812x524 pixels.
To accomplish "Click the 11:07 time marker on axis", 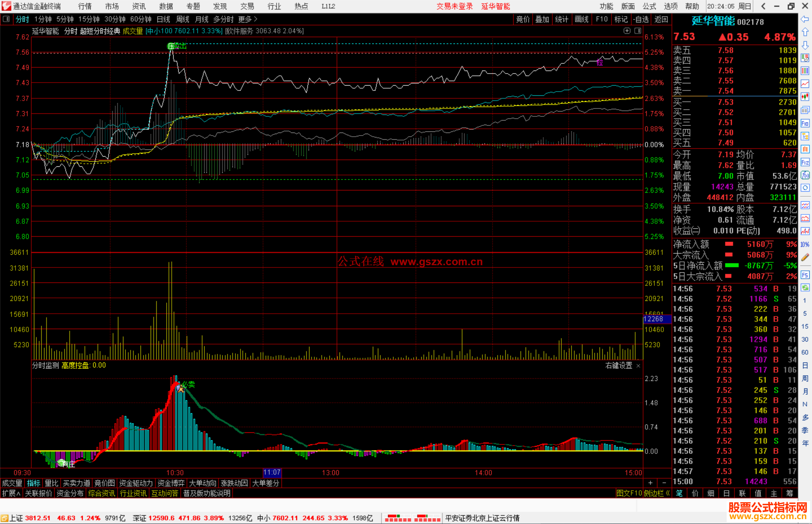I will pyautogui.click(x=272, y=473).
